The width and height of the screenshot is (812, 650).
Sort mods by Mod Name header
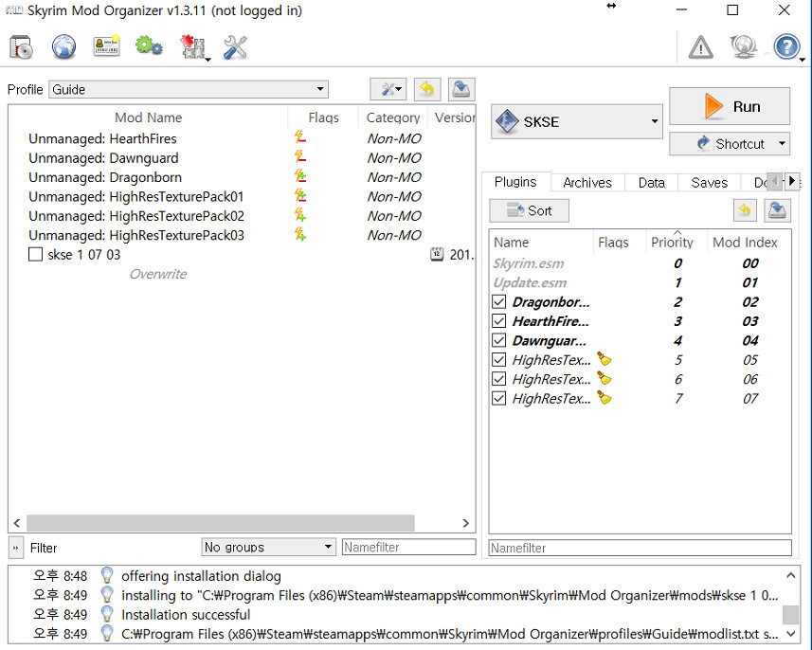click(148, 117)
